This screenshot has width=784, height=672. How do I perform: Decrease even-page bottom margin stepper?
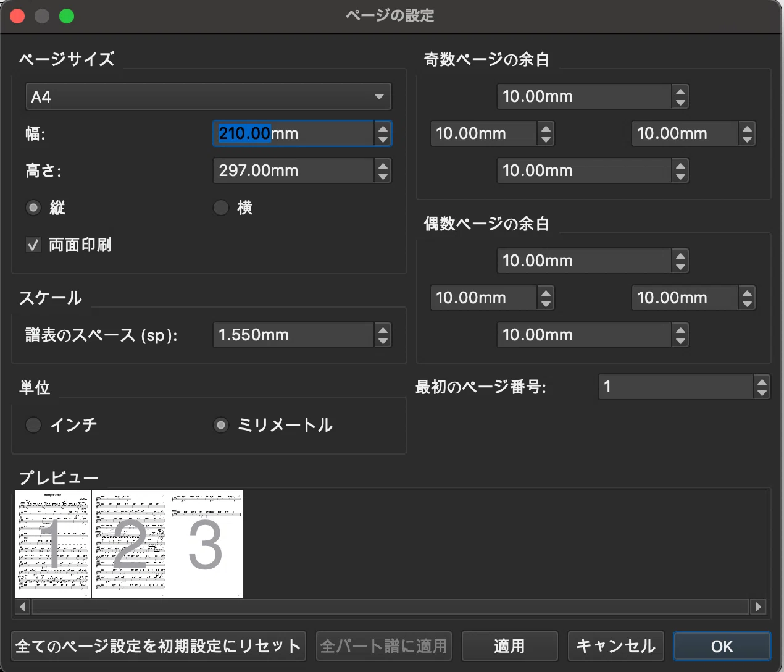point(680,341)
